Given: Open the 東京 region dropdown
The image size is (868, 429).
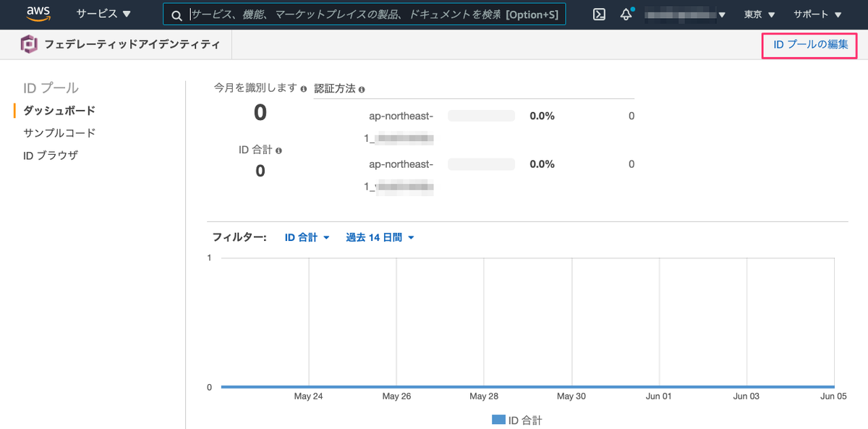Looking at the screenshot, I should point(758,14).
